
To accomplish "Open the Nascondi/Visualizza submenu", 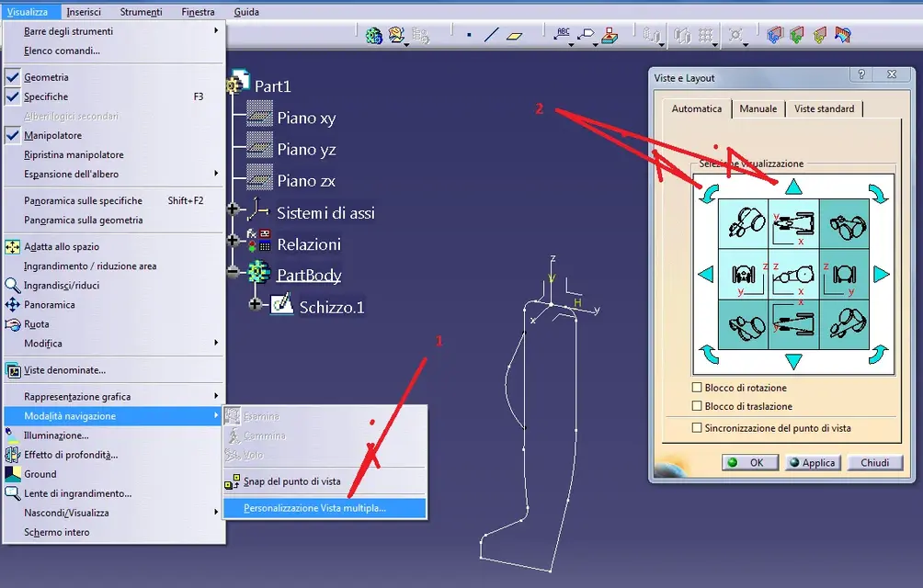I will click(114, 513).
